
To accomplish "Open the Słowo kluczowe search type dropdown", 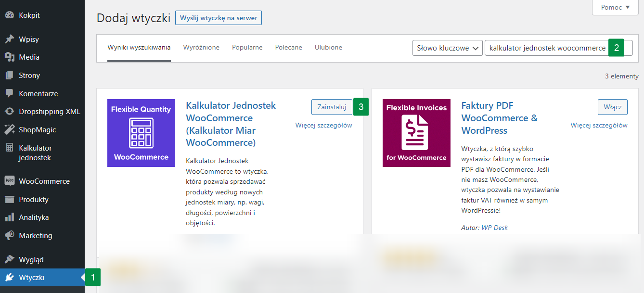I will click(448, 48).
